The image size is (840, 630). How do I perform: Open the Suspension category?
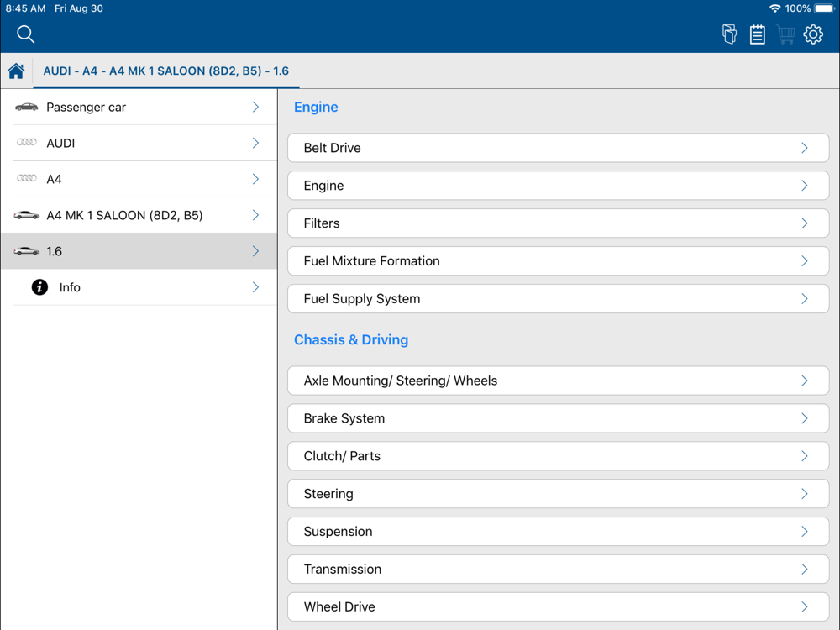[x=558, y=532]
